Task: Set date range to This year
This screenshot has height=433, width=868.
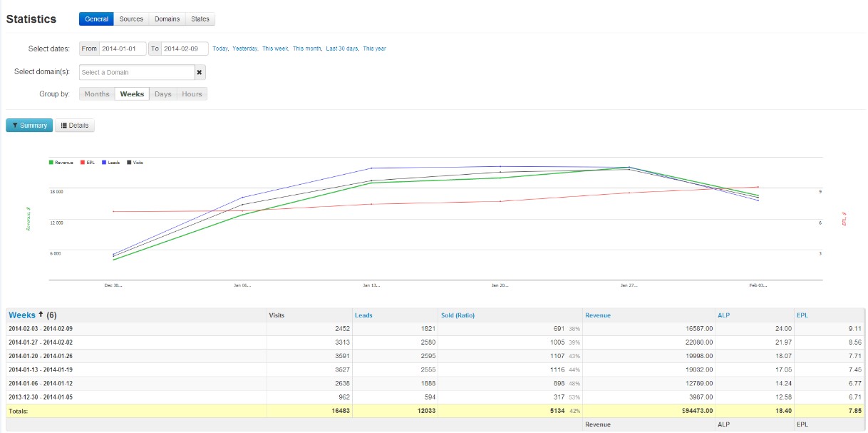Action: pos(375,49)
